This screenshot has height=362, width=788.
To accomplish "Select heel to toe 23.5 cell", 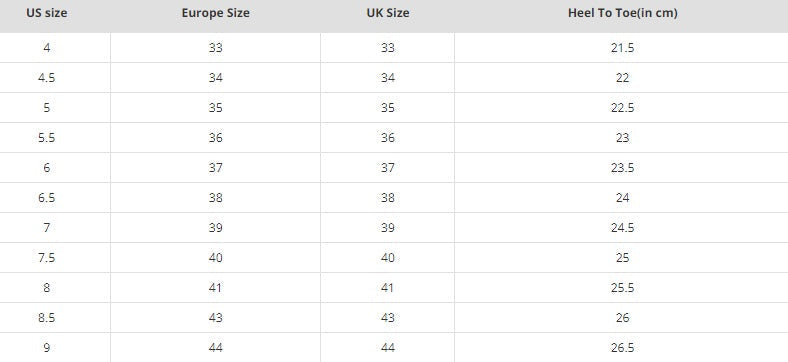I will tap(623, 168).
